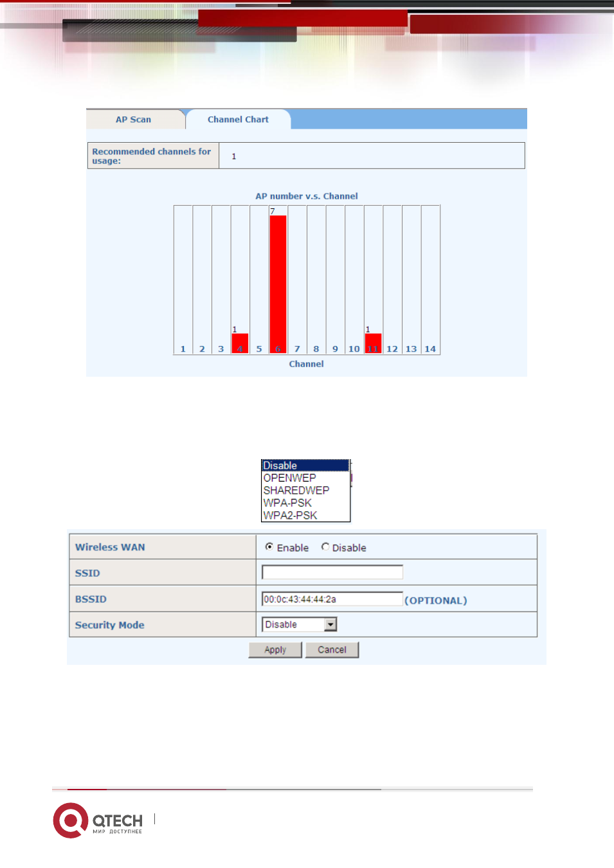614x868 pixels.
Task: Open the Channel Chart tab
Action: click(238, 120)
